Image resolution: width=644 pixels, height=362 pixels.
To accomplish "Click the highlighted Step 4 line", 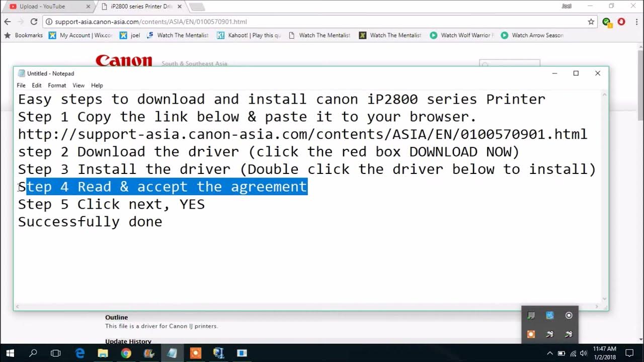I will coord(163,187).
